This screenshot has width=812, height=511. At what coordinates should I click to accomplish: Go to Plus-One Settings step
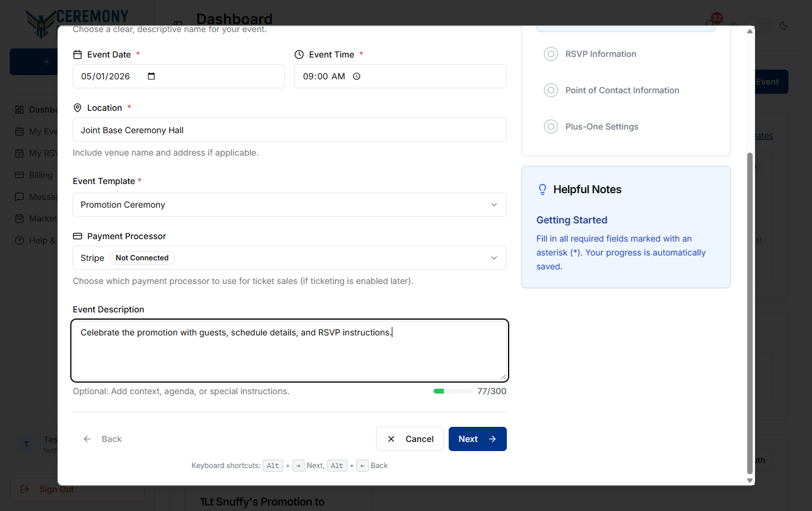coord(602,127)
